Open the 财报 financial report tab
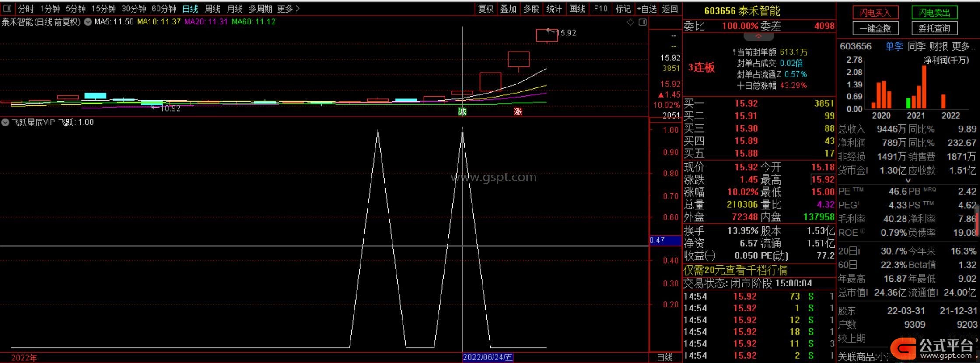 pos(938,46)
